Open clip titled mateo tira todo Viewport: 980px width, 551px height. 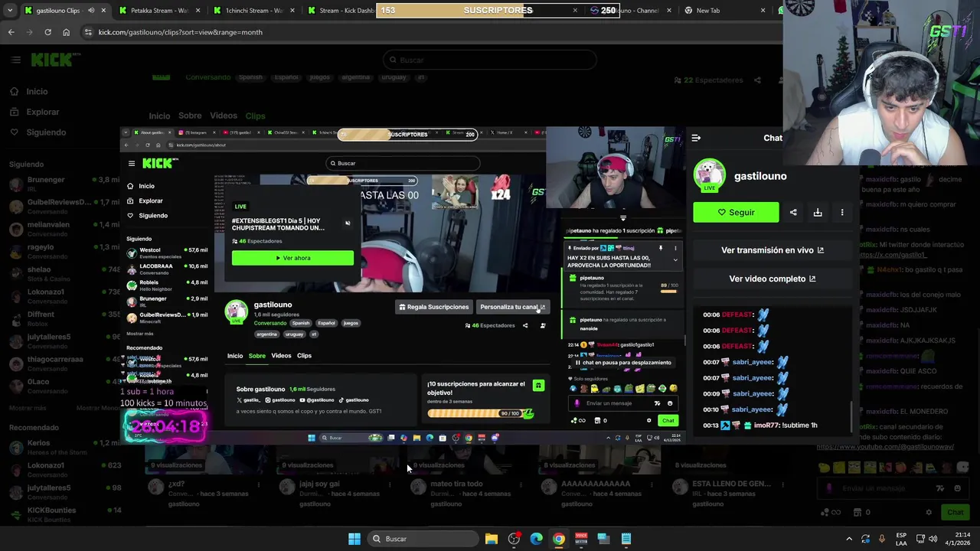click(x=456, y=484)
